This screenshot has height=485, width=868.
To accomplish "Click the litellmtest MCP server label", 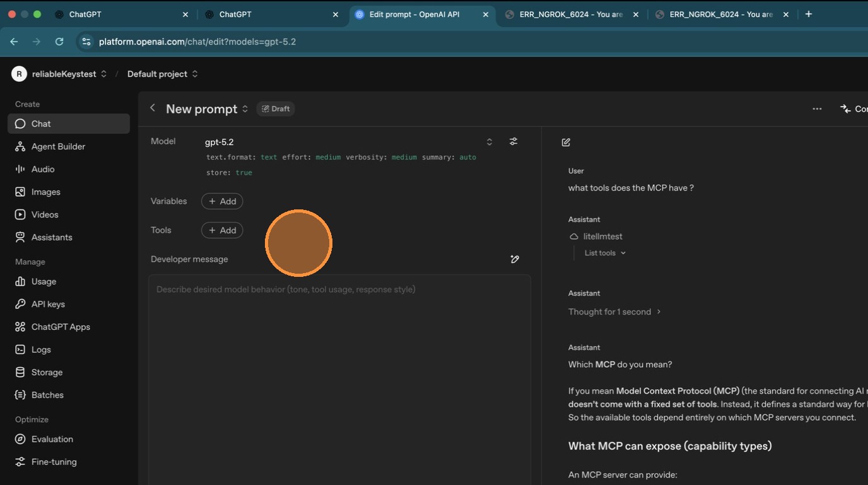I will pyautogui.click(x=602, y=237).
